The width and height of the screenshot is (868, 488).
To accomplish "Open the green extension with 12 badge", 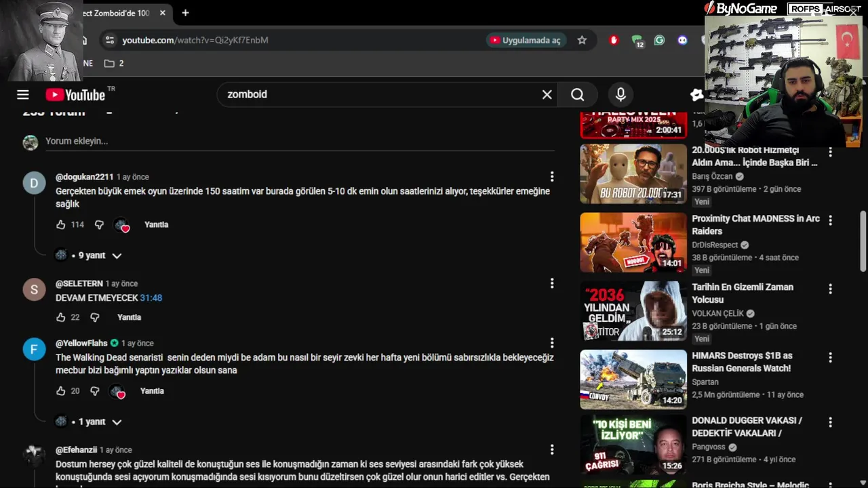I will (x=637, y=41).
